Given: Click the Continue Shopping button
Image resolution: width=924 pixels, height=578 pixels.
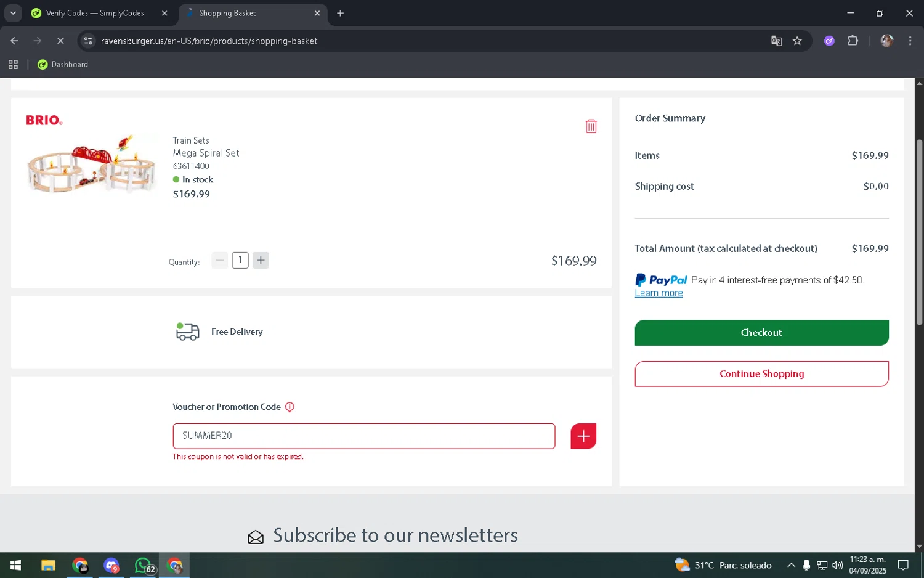Looking at the screenshot, I should coord(761,374).
